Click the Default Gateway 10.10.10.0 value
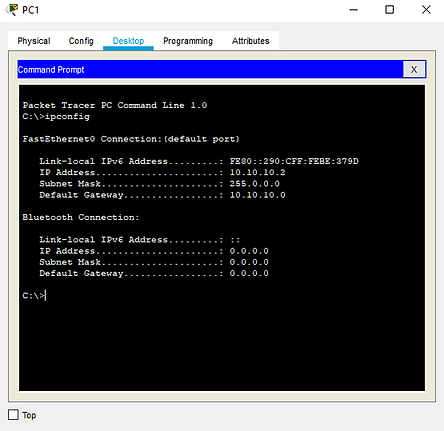 [x=257, y=195]
